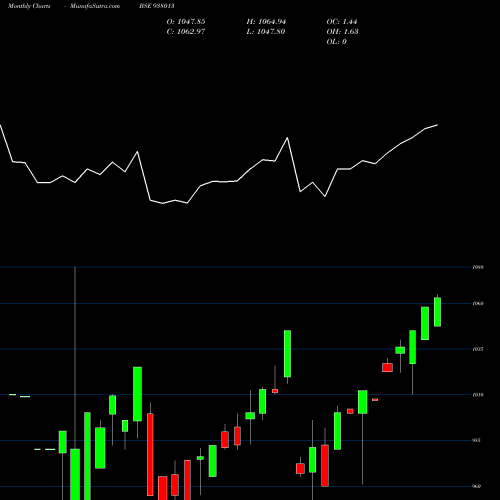
Task: Click the 'OL: 0' reading
Action: click(x=337, y=42)
